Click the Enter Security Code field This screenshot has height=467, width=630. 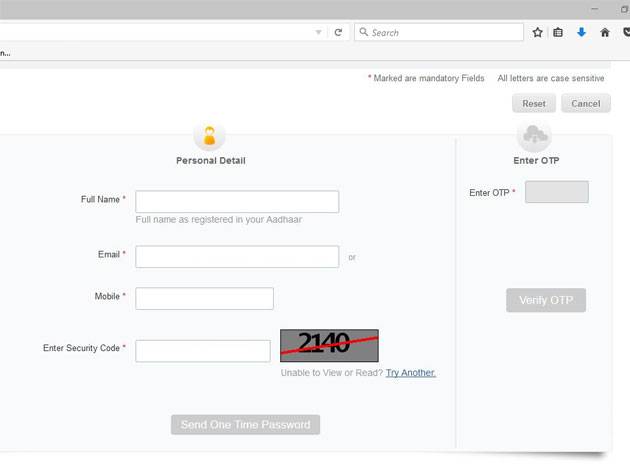point(203,350)
